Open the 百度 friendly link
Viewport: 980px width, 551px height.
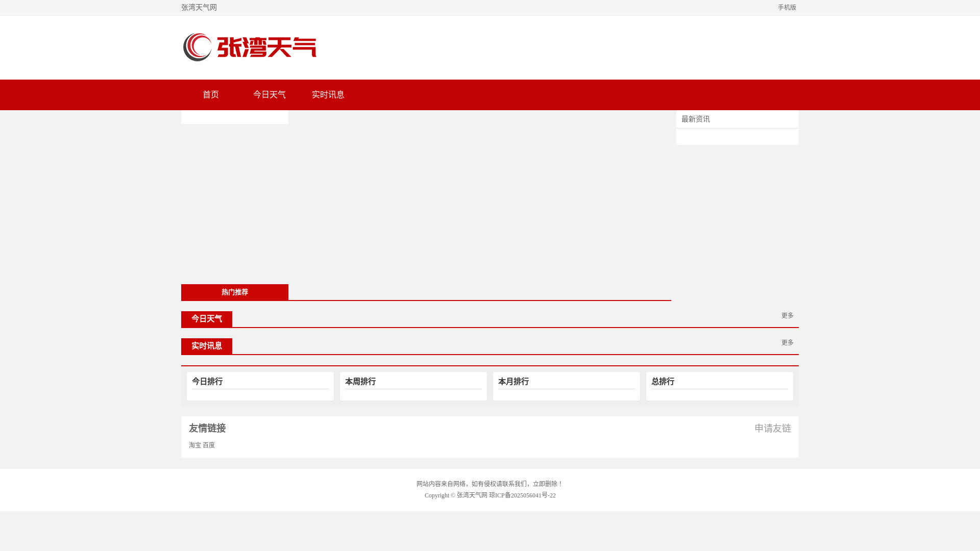(x=209, y=445)
